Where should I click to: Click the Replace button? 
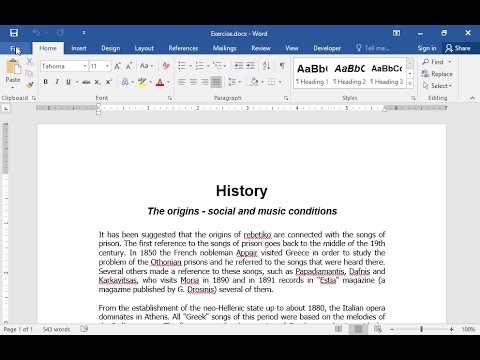click(x=437, y=74)
